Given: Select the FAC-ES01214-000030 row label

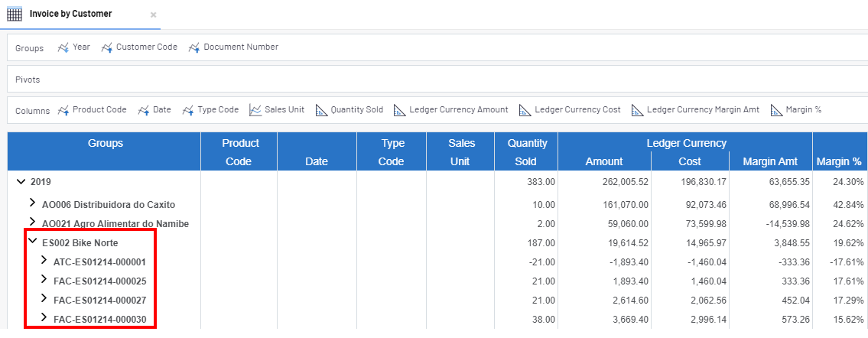Looking at the screenshot, I should coord(99,319).
